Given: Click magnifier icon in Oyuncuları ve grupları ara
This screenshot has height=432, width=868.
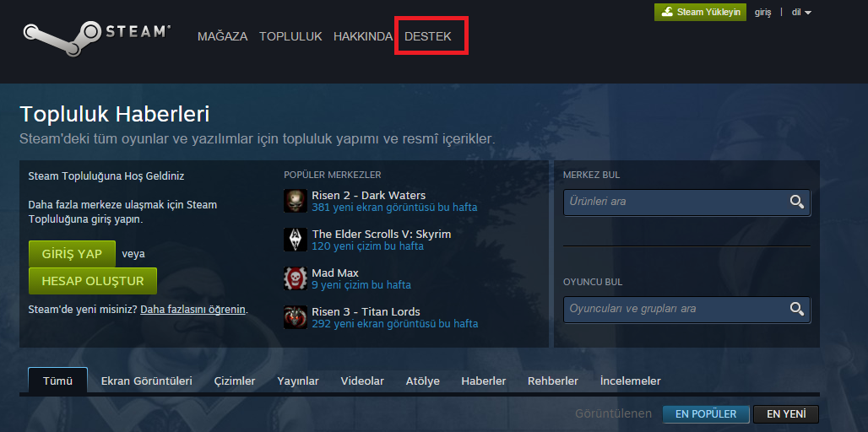Looking at the screenshot, I should pos(796,309).
